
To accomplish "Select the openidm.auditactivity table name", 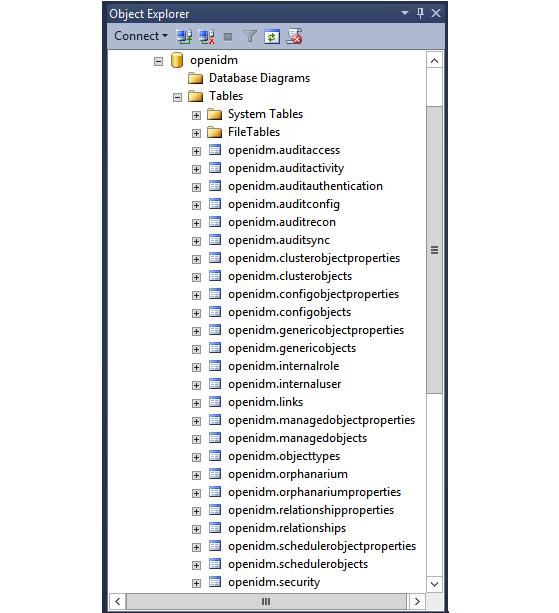I will [x=286, y=168].
